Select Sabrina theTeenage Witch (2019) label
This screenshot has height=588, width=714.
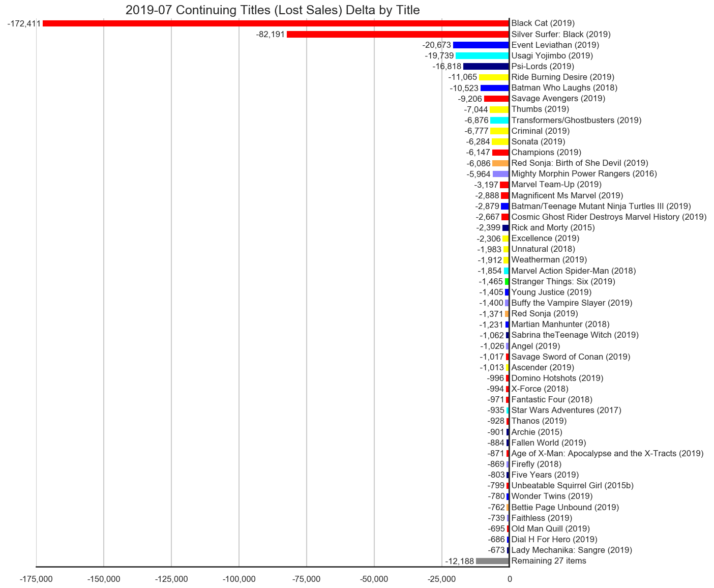tap(575, 335)
